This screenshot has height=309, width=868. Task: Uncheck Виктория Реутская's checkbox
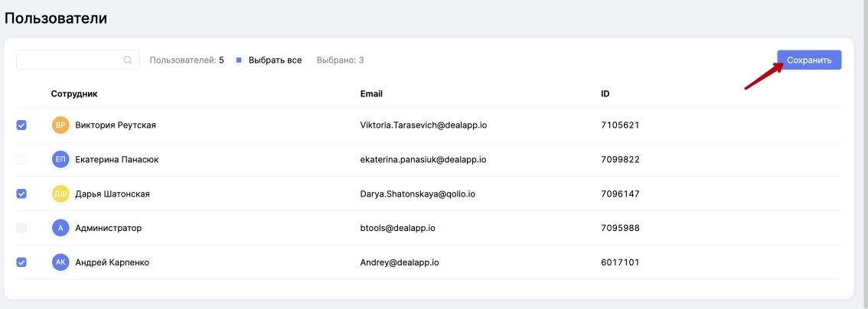tap(21, 125)
